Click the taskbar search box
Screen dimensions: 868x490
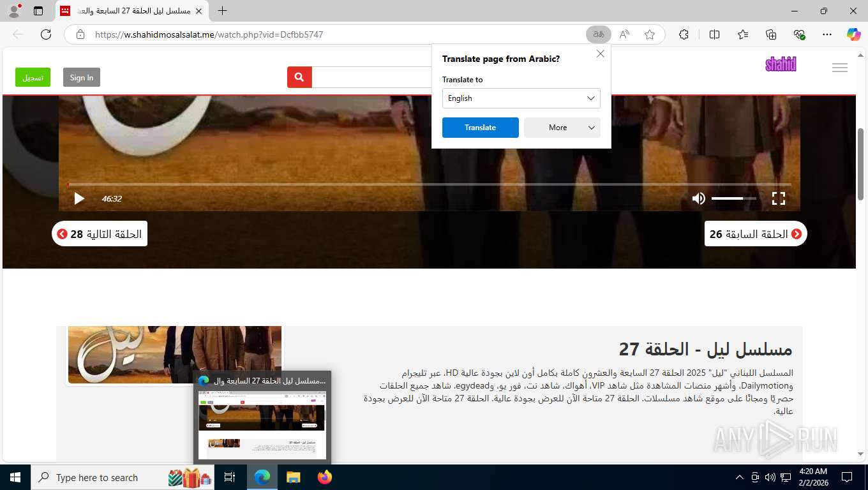[123, 477]
